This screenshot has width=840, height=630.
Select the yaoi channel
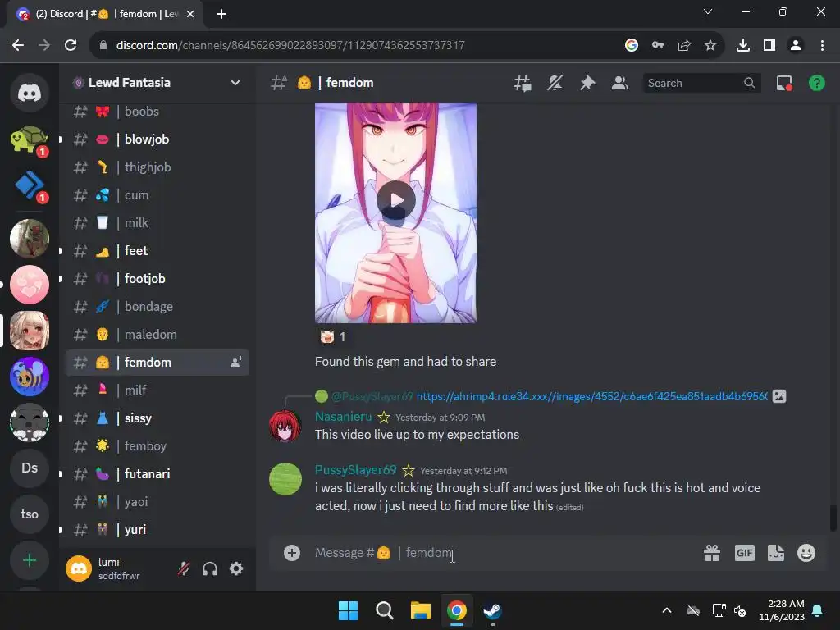tap(157, 501)
